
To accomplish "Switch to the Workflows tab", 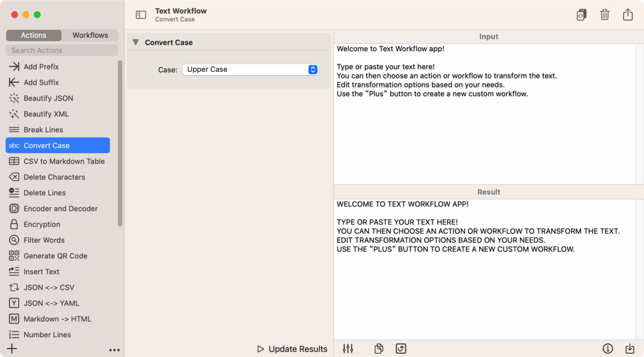I will pyautogui.click(x=90, y=35).
